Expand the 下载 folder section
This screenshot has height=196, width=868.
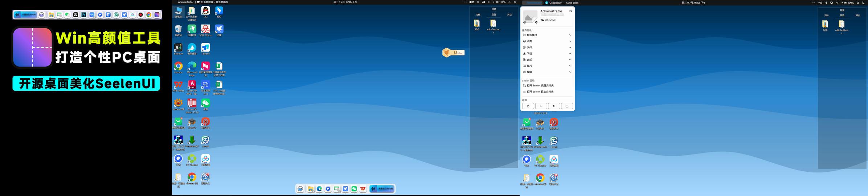coord(547,54)
